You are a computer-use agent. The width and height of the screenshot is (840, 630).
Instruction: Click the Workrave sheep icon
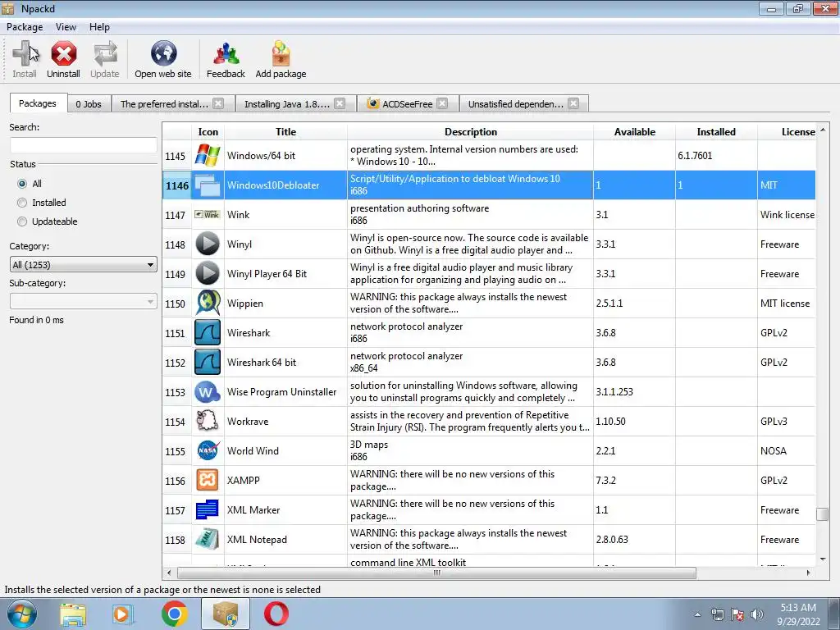(x=208, y=421)
